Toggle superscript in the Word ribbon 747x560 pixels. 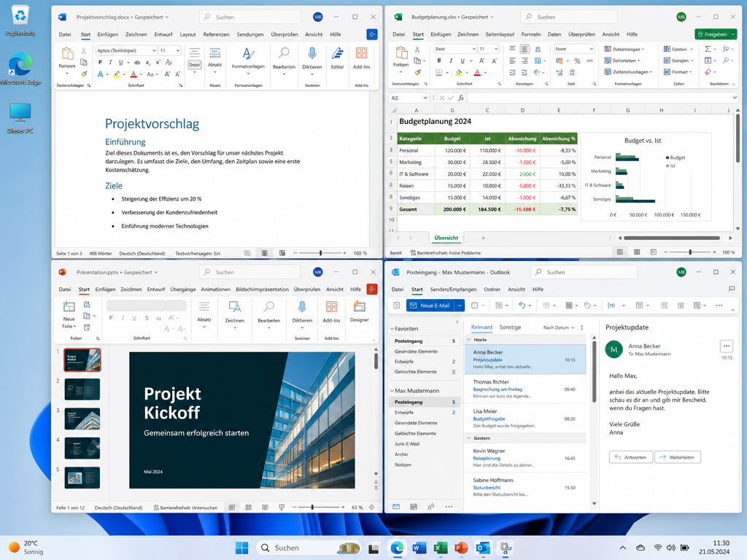[x=158, y=63]
